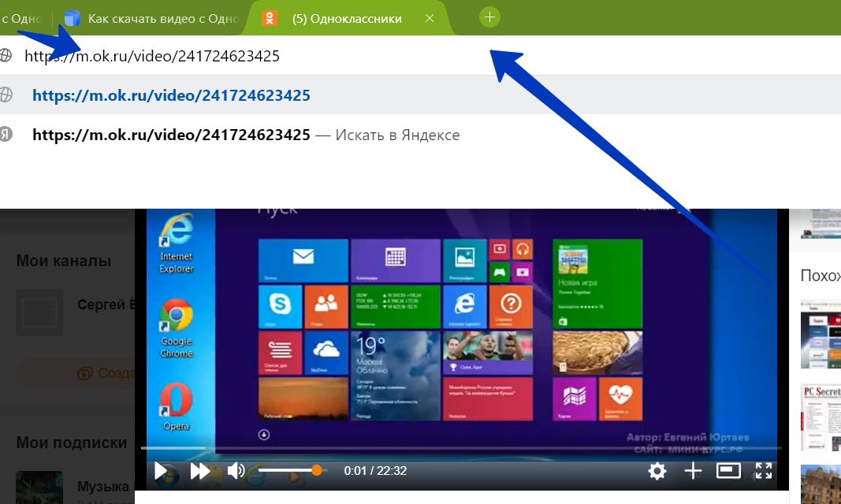
Task: Click the create channel button
Action: click(x=76, y=372)
